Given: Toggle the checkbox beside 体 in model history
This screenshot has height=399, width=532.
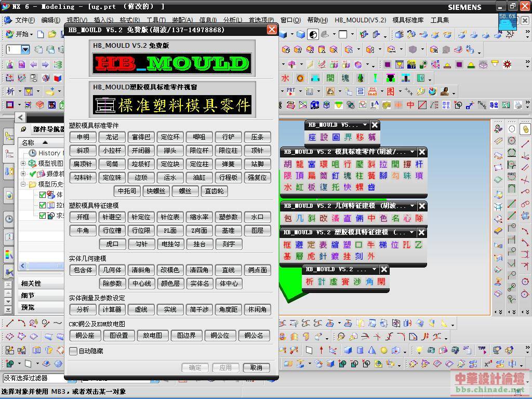Looking at the screenshot, I should click(43, 195).
